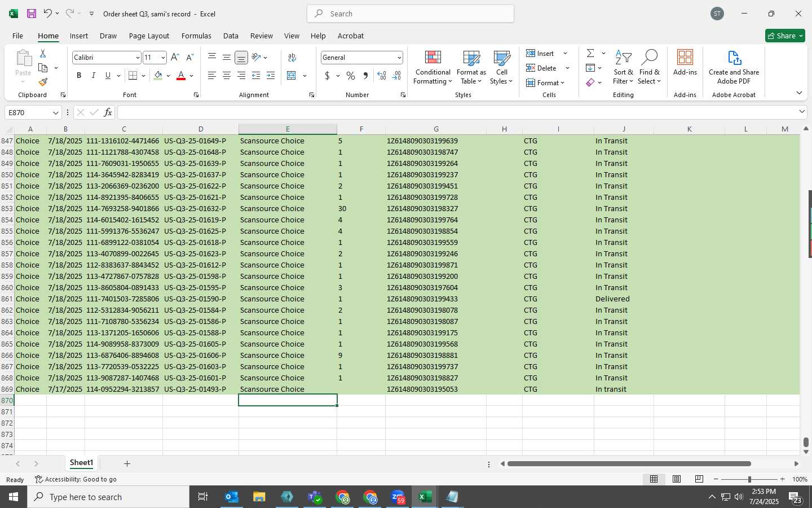Switch to Page Layout view icon
The height and width of the screenshot is (508, 812).
677,479
